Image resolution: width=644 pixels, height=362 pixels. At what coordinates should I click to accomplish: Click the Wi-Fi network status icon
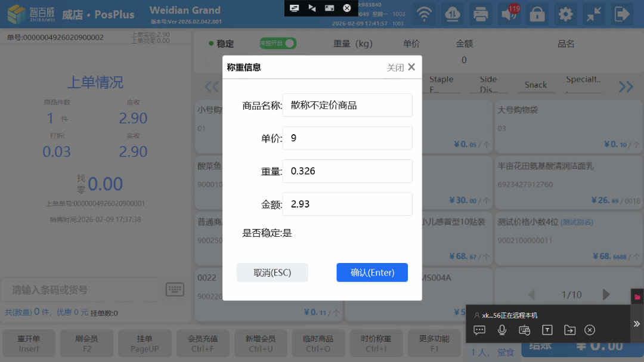(x=425, y=14)
